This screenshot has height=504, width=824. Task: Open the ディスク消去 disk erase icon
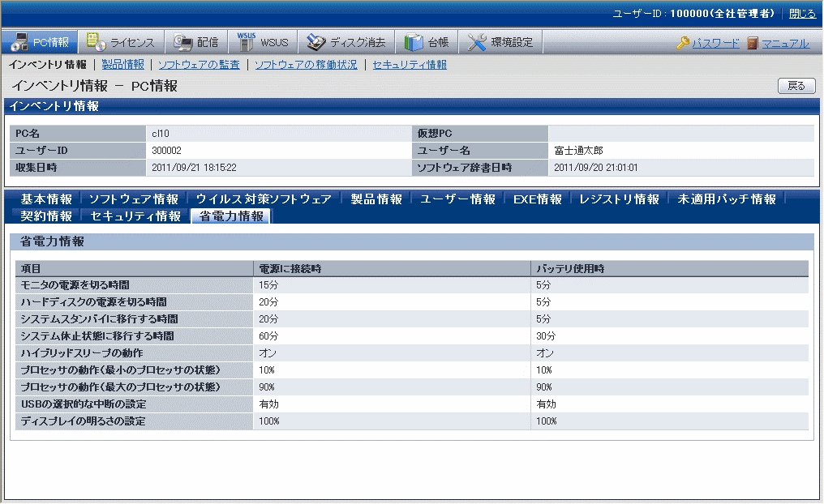pyautogui.click(x=316, y=43)
